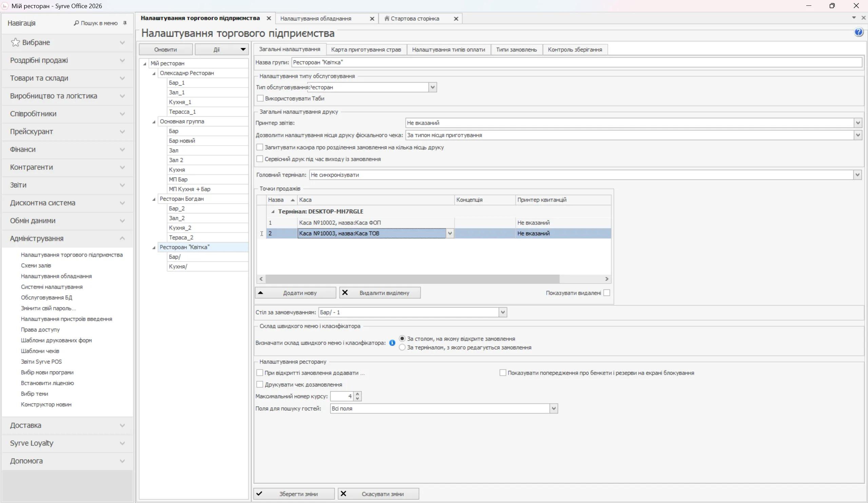Viewport: 868px width, 503px height.
Task: Click the Назва групи input field
Action: click(x=577, y=62)
